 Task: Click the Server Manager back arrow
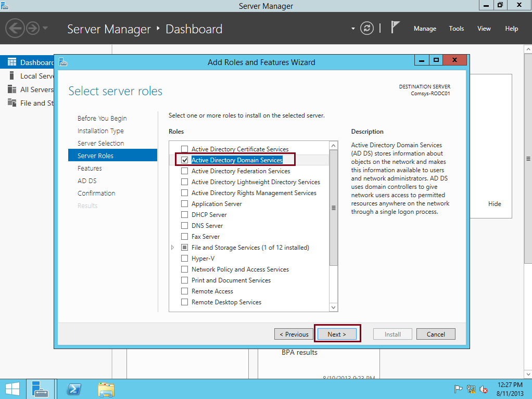pyautogui.click(x=15, y=28)
